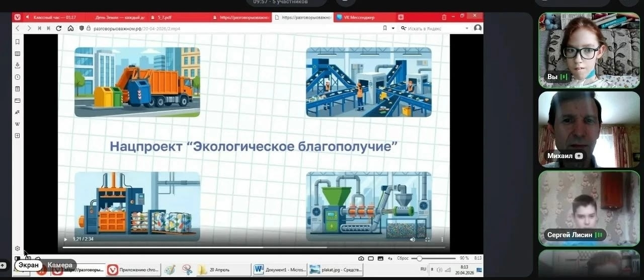Reload the current page
Image resolution: width=644 pixels, height=280 pixels.
point(59,29)
